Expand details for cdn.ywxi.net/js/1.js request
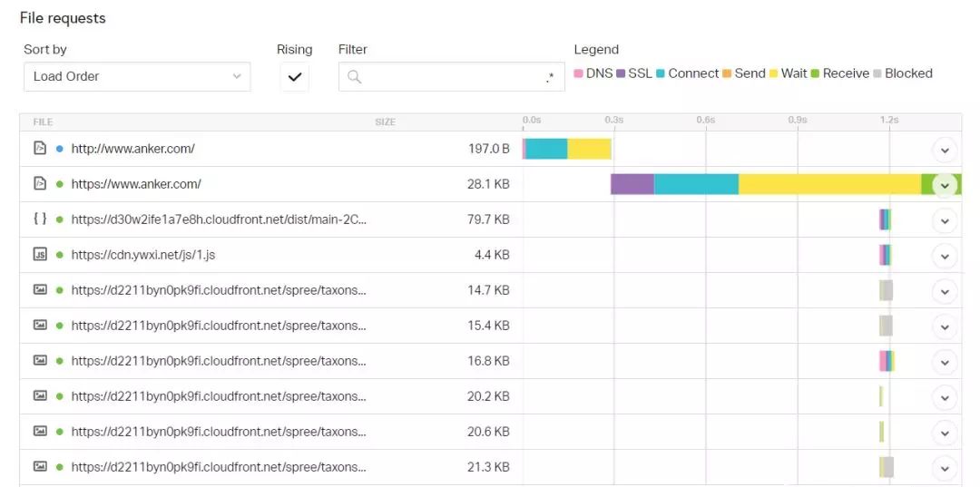Image resolution: width=980 pixels, height=487 pixels. click(x=945, y=256)
